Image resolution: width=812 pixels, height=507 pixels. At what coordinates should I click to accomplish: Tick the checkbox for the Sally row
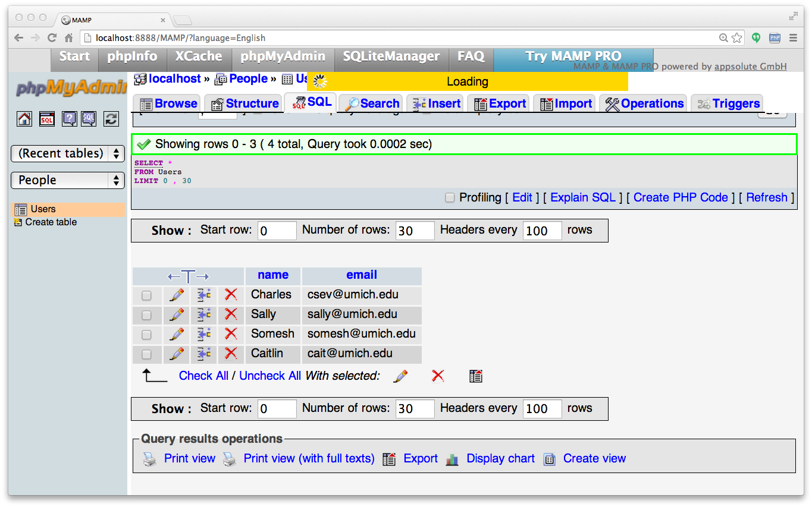(146, 315)
